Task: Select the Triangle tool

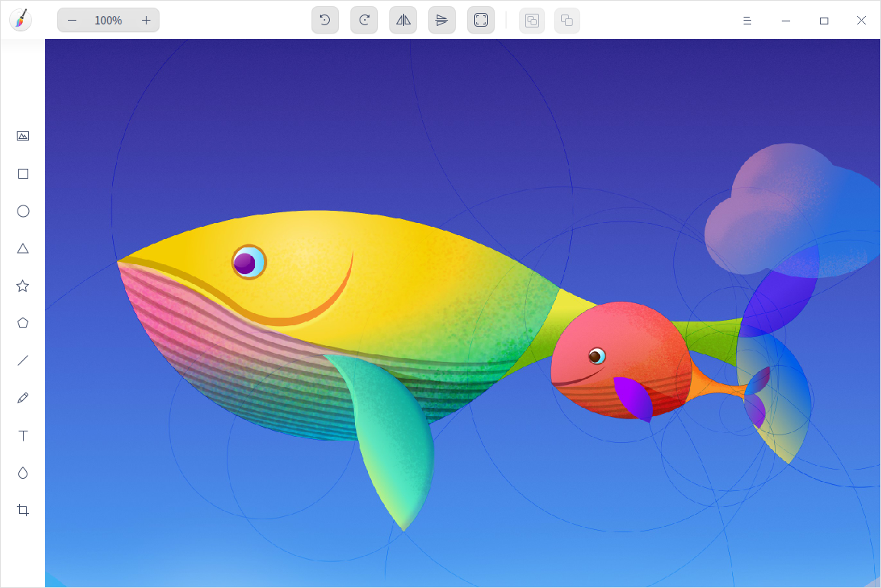Action: [x=23, y=248]
